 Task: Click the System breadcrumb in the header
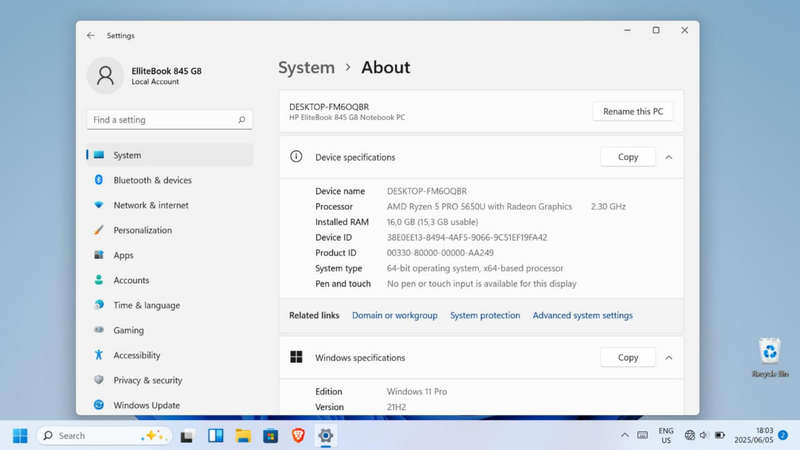[x=306, y=67]
